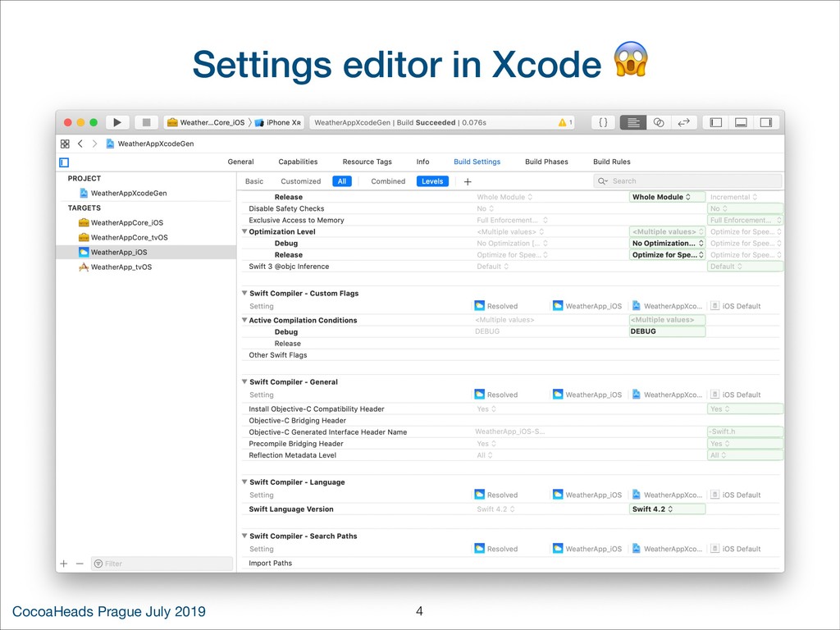Run the project with the Play button
Viewport: 840px width, 630px height.
click(117, 123)
